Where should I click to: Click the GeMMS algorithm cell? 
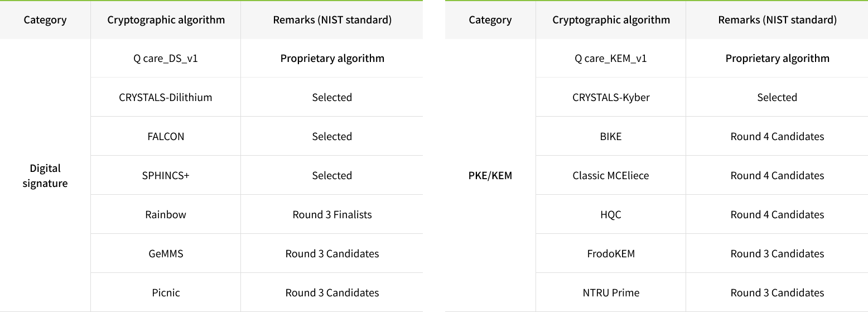tap(166, 253)
